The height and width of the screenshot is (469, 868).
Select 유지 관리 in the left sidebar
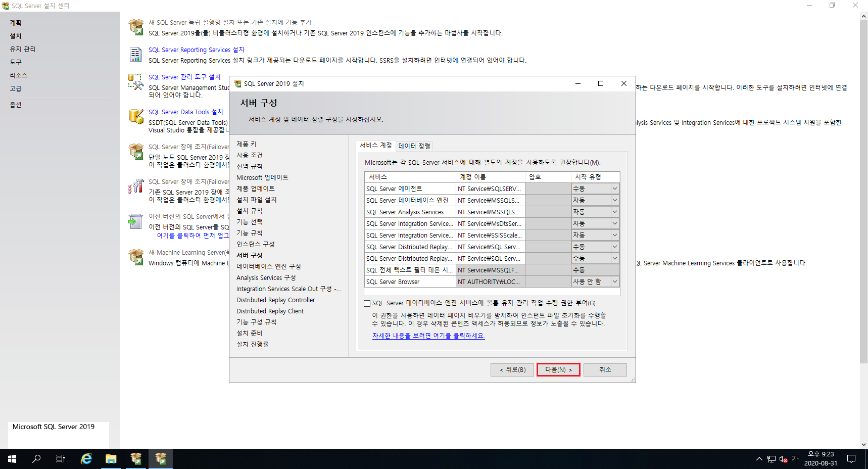[x=23, y=49]
